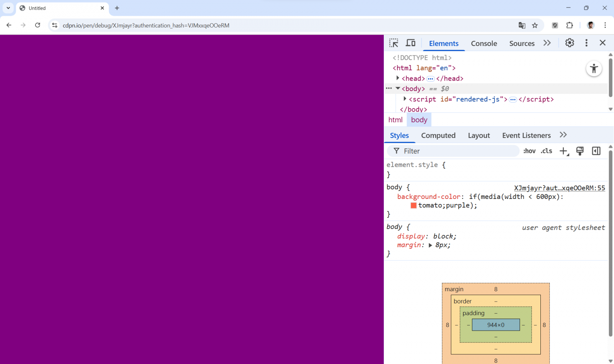This screenshot has width=614, height=364.
Task: Select the inspect element tool
Action: pos(394,43)
